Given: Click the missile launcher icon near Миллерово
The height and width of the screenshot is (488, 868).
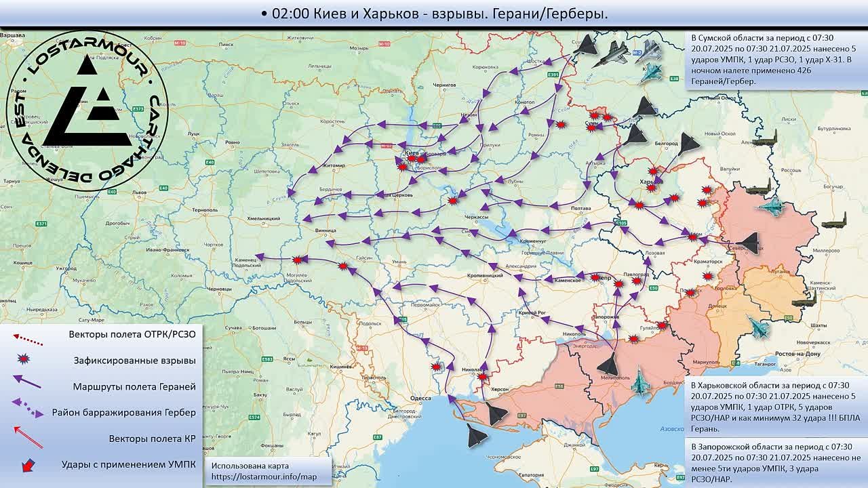Looking at the screenshot, I should click(x=833, y=222).
